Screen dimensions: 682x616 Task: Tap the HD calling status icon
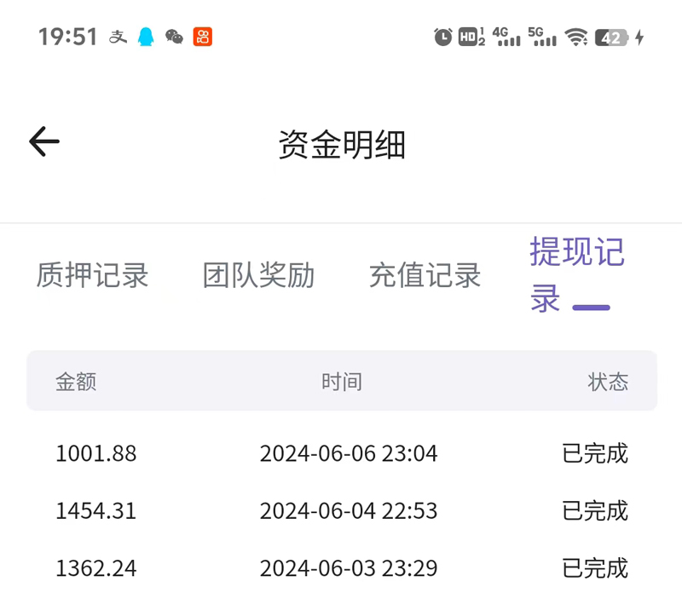[x=471, y=37]
